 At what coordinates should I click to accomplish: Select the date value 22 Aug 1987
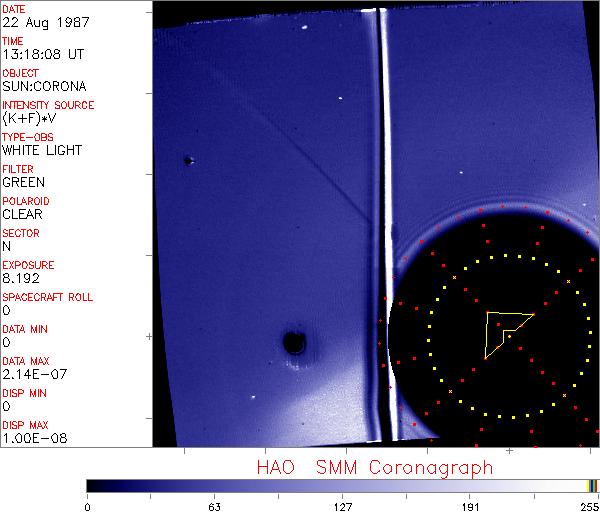pos(42,22)
